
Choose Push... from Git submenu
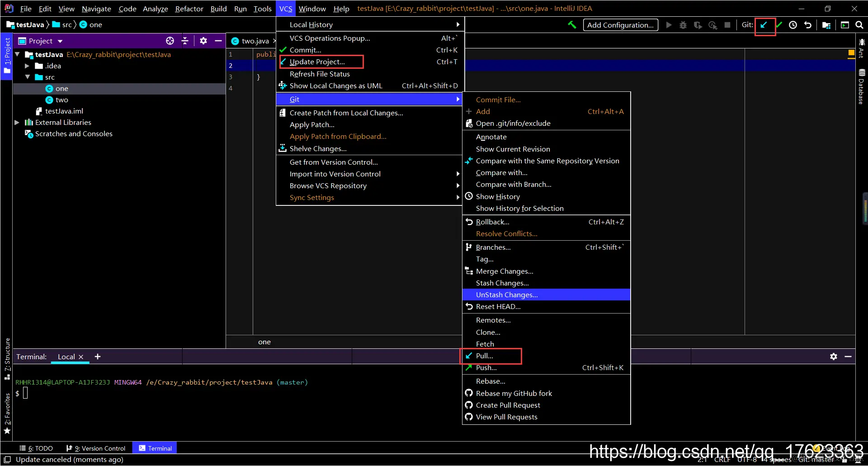pos(546,367)
